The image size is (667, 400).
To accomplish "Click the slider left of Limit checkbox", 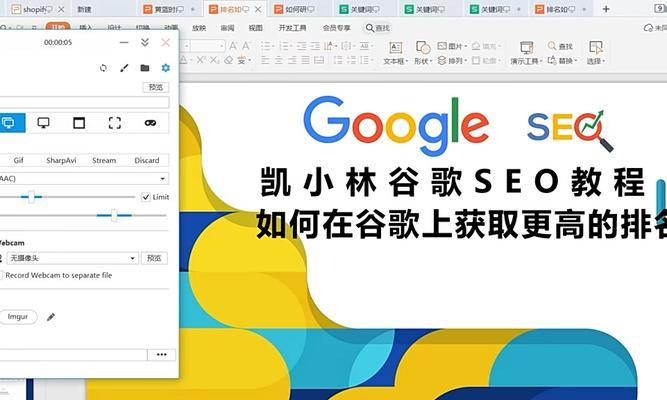I will [67, 197].
